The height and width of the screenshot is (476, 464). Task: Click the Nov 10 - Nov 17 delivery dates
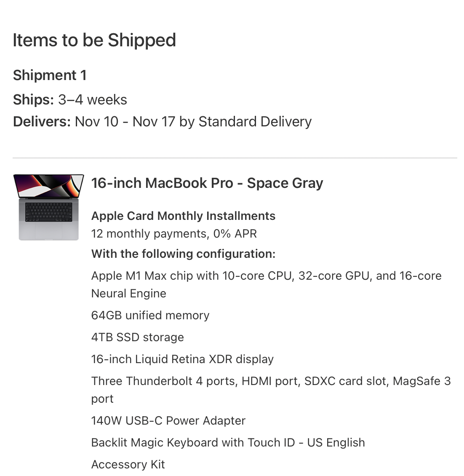[x=125, y=122]
